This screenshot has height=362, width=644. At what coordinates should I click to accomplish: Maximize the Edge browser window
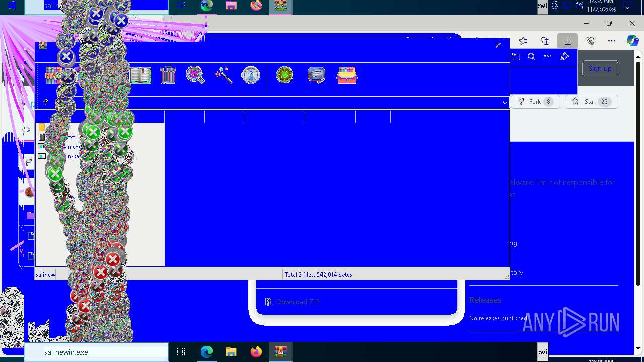[609, 23]
